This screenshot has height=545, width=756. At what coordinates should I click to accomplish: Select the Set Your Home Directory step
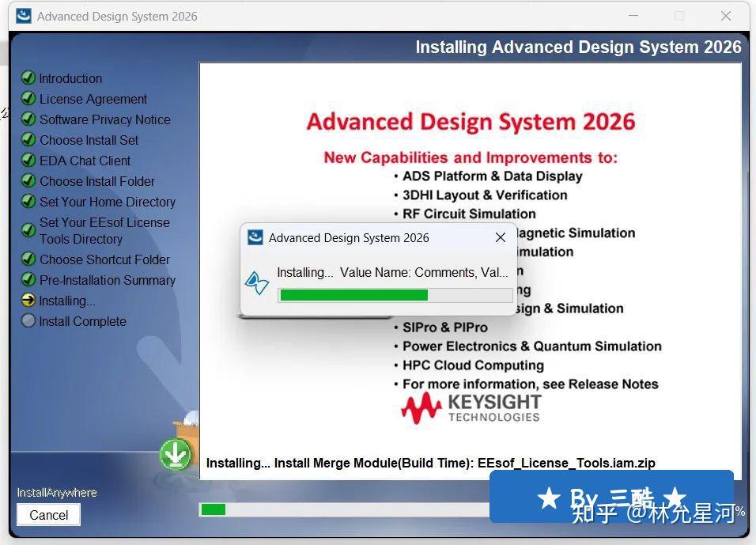[107, 202]
